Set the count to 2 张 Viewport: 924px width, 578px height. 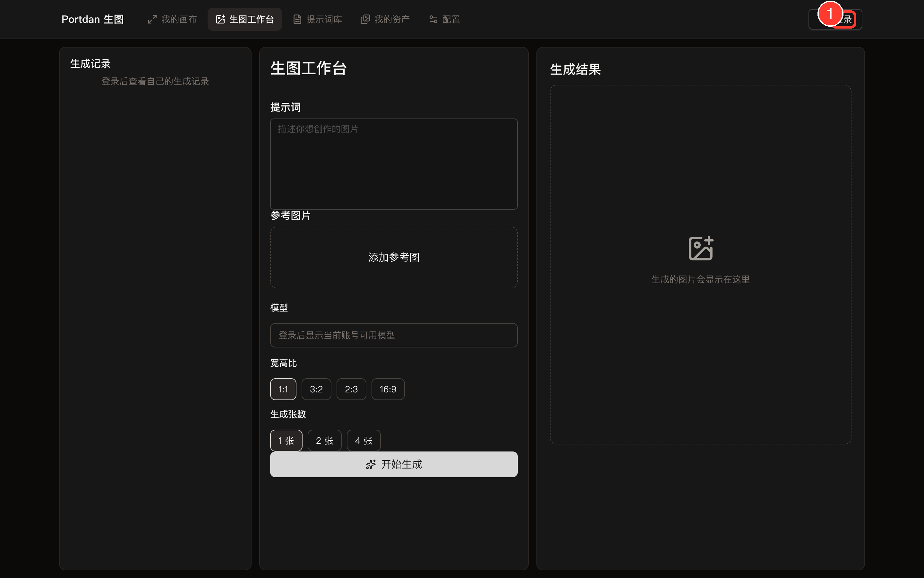[325, 440]
